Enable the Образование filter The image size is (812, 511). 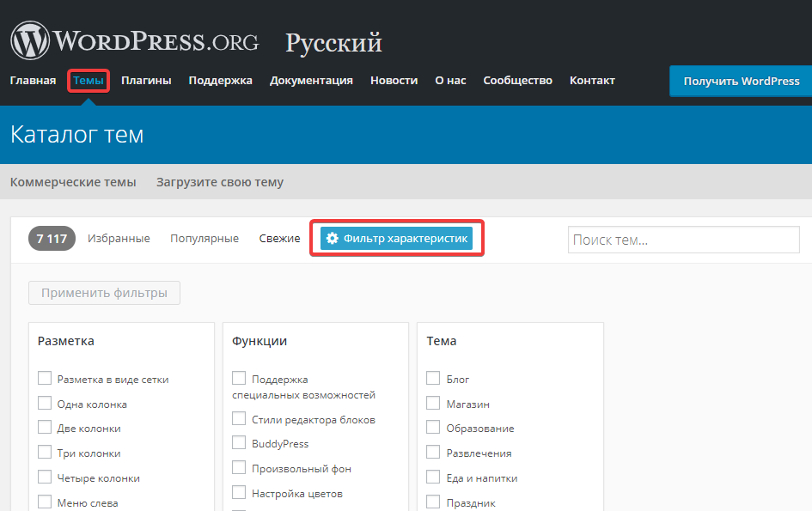pyautogui.click(x=433, y=427)
